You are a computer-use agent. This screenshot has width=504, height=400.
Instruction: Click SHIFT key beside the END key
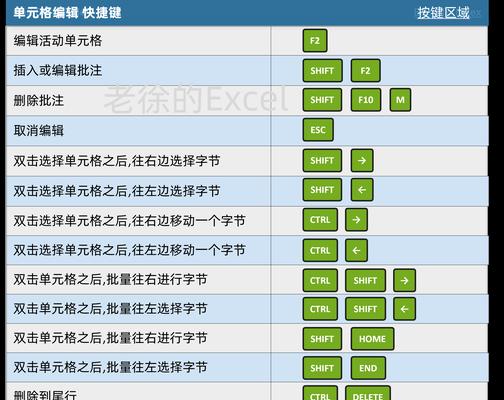[x=322, y=368]
